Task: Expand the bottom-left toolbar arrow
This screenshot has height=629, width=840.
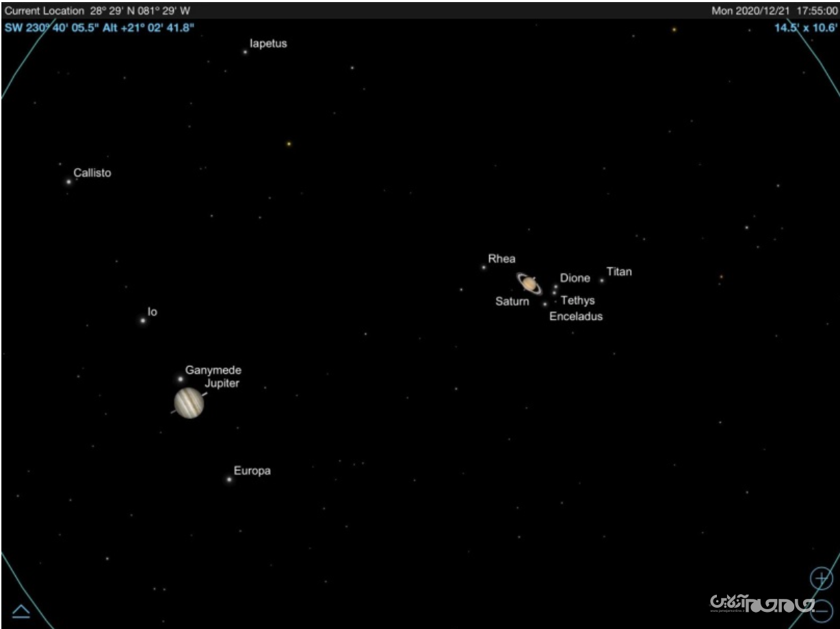Action: coord(21,611)
